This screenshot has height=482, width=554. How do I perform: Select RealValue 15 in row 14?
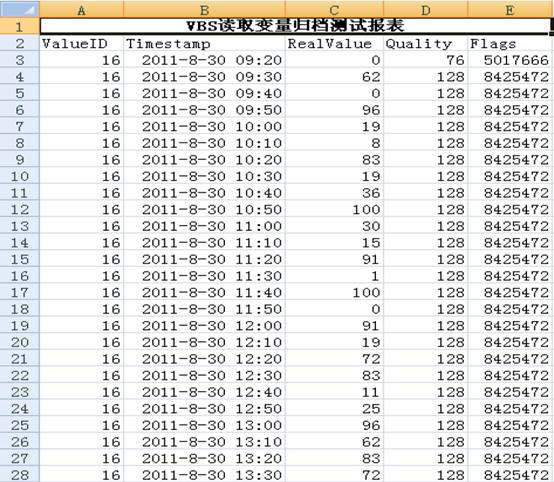point(334,243)
